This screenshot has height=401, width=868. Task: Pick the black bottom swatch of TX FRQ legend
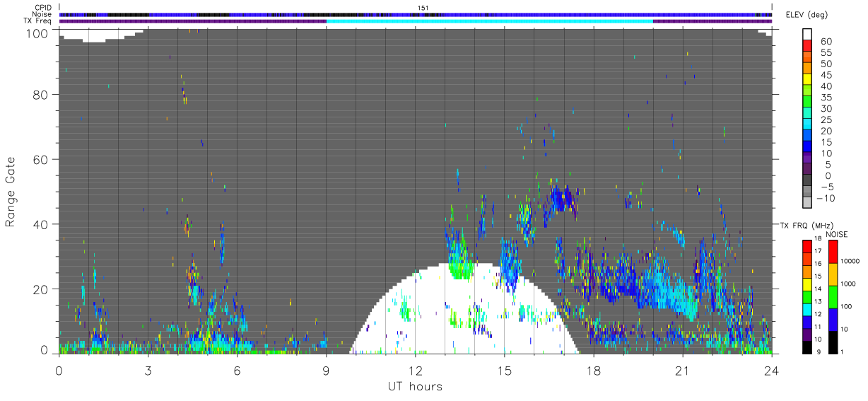point(807,346)
